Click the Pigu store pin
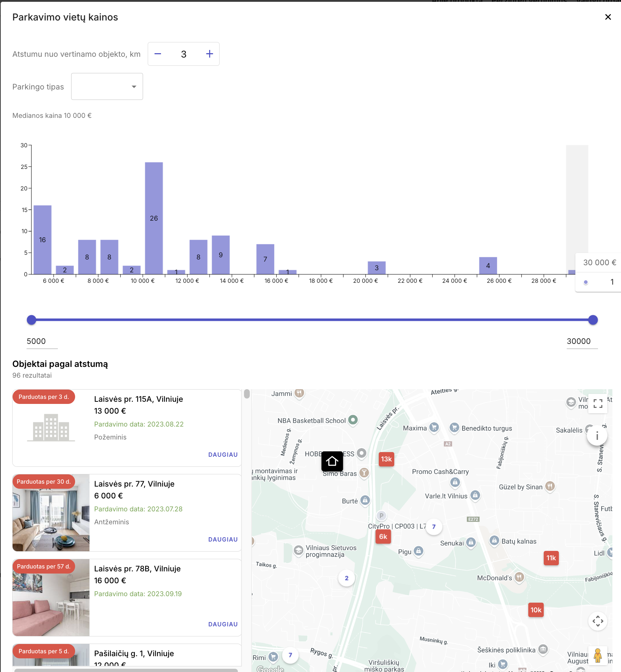 [x=418, y=551]
